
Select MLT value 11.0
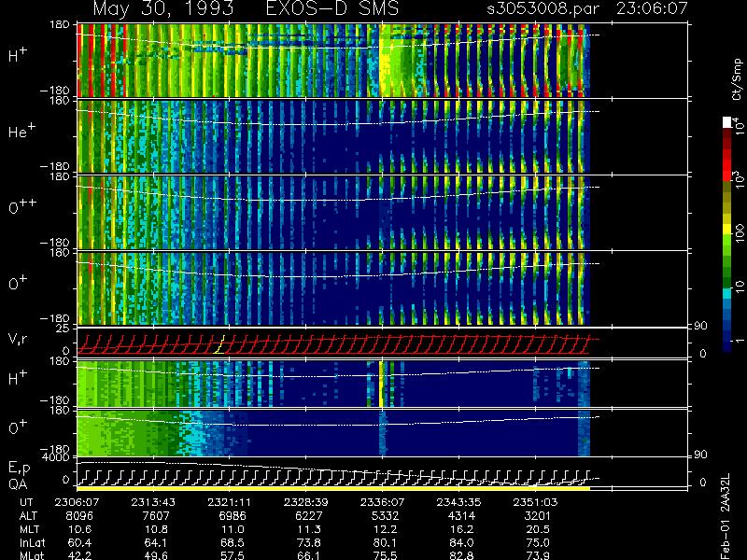tap(233, 529)
